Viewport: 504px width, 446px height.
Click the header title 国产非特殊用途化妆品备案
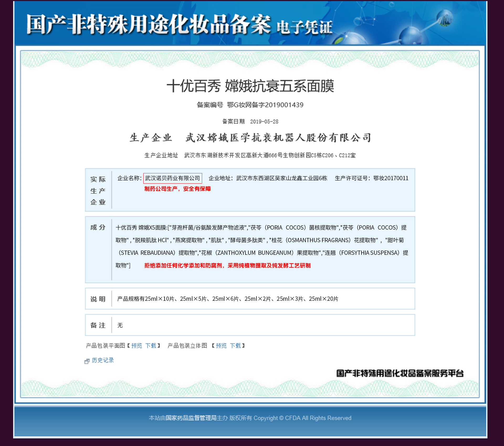pos(149,25)
